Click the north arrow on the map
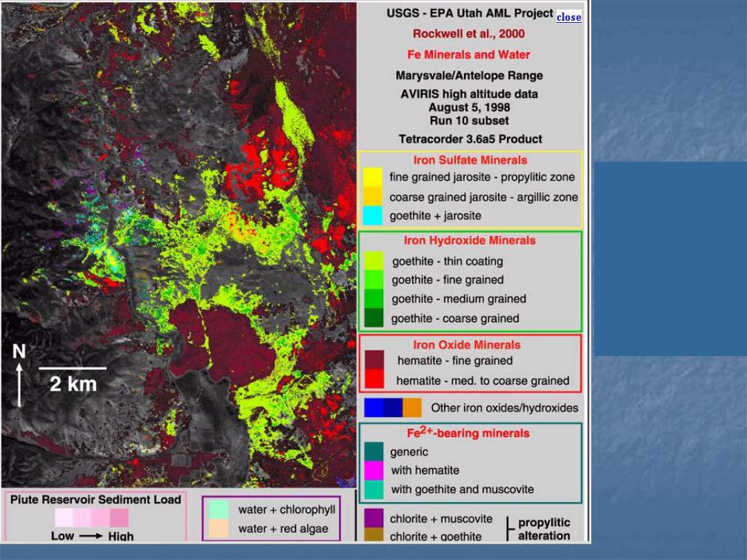This screenshot has height=560, width=747. pos(19,385)
